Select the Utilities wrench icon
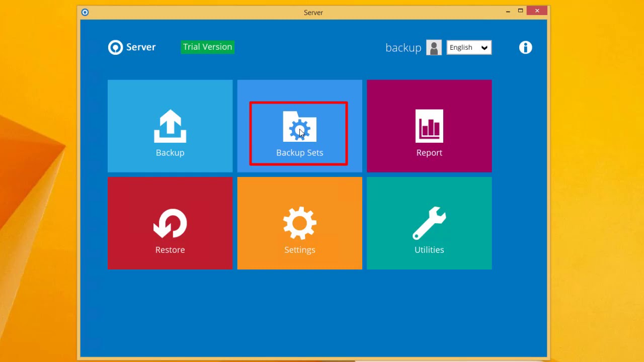644x362 pixels. point(429,223)
